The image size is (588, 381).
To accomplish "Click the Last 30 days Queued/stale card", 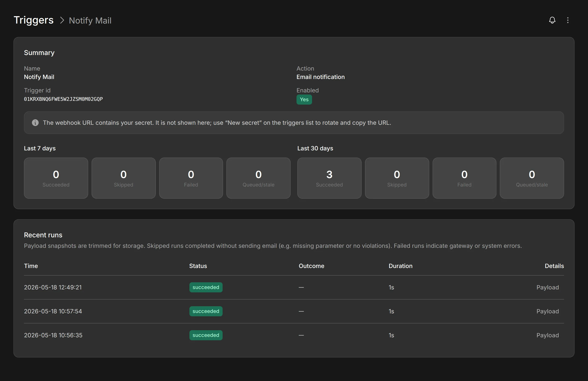I will [532, 178].
